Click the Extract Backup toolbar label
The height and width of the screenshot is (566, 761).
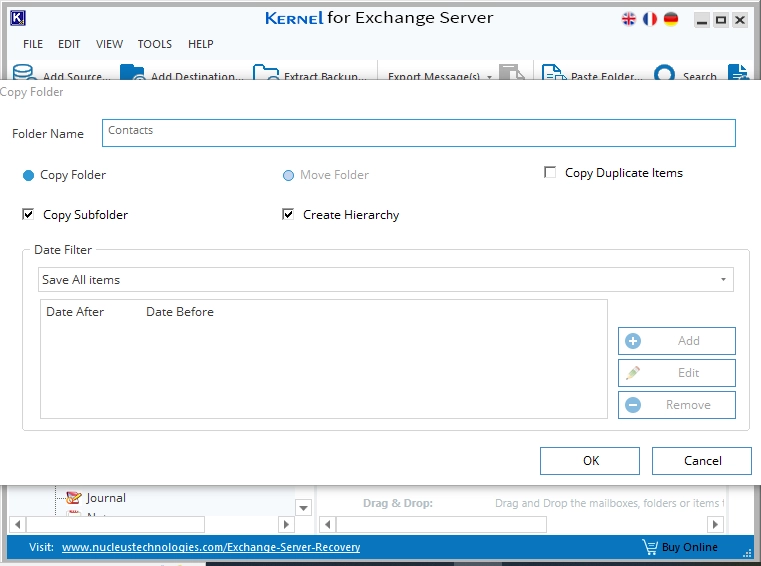325,76
